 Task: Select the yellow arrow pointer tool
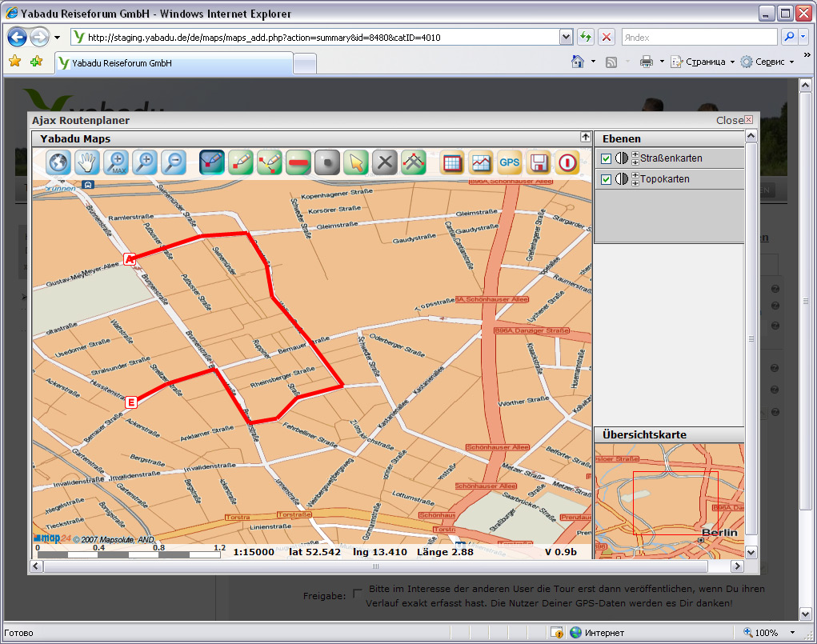click(356, 163)
